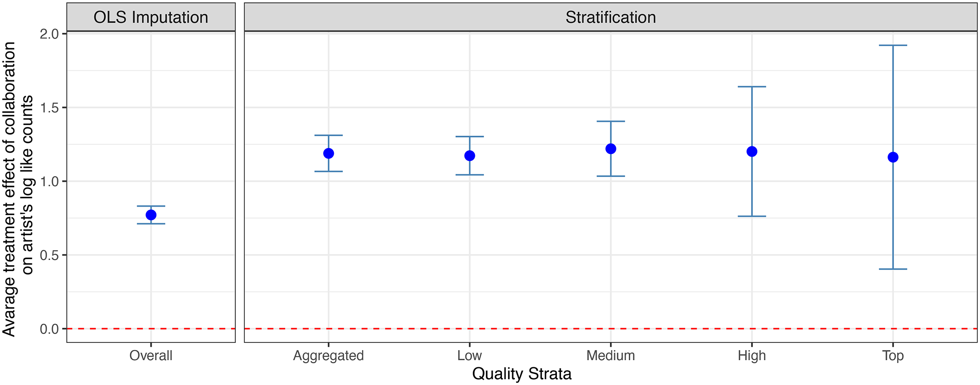Click the Top x-axis label

click(893, 356)
